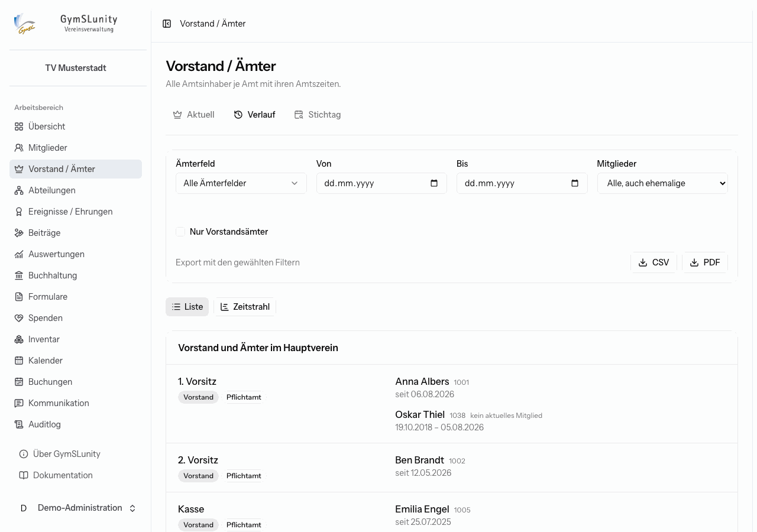Switch to Zeitstrahl view
The image size is (757, 532).
245,307
